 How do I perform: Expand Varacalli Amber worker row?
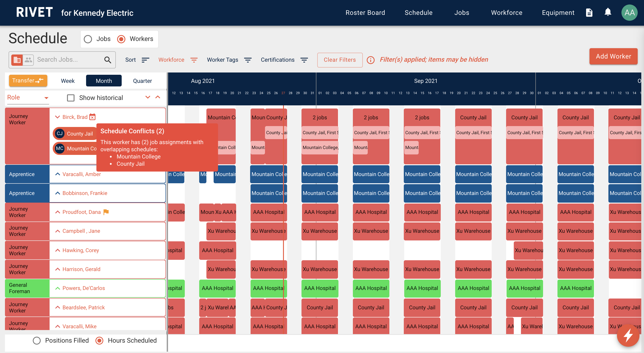[57, 174]
